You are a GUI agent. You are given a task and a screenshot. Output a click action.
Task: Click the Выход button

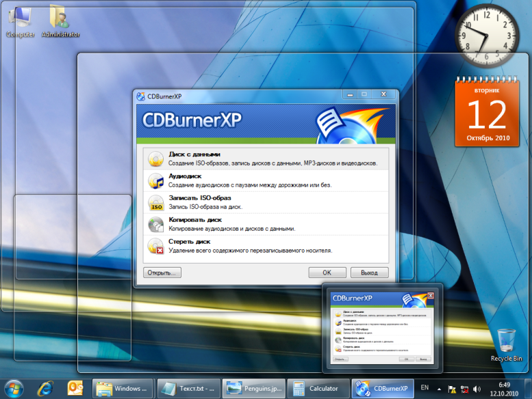(x=369, y=272)
